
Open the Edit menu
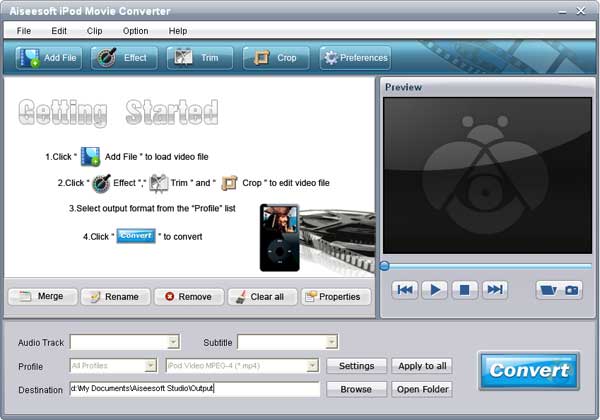click(59, 31)
